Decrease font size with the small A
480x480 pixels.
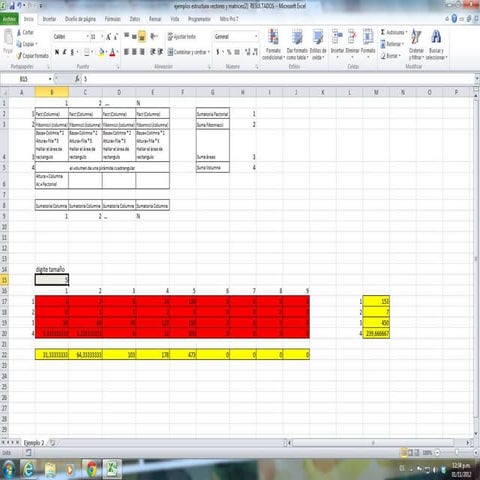click(x=116, y=37)
